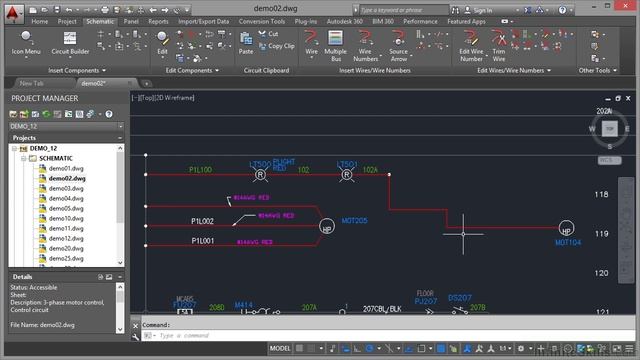Open the Import/Export Data tab

(203, 21)
